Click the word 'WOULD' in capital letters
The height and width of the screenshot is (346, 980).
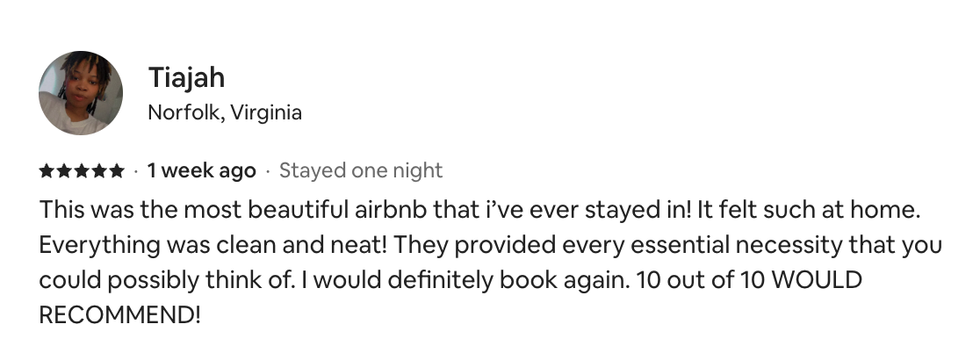[x=817, y=280]
